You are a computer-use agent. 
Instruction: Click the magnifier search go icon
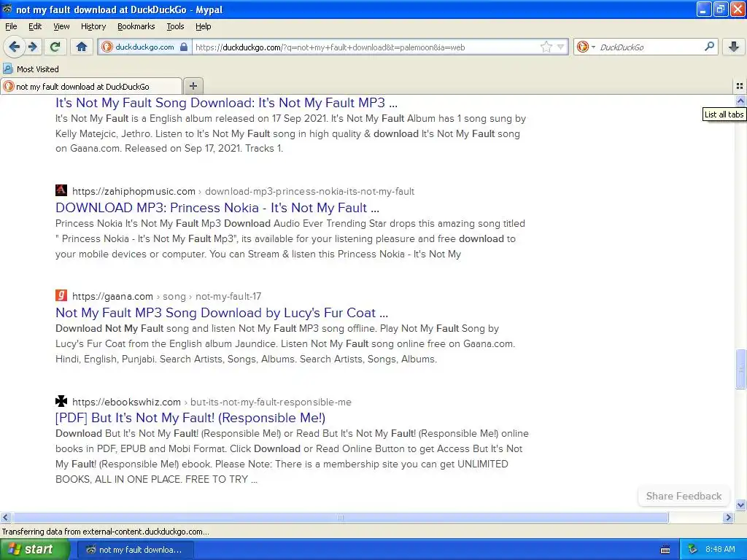point(709,47)
